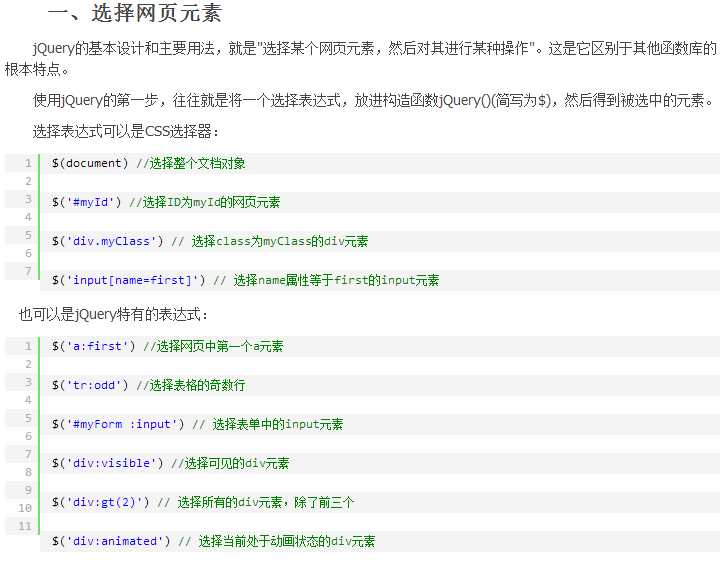This screenshot has width=724, height=571.
Task: Click the code $('#myForm :input')
Action: click(118, 424)
